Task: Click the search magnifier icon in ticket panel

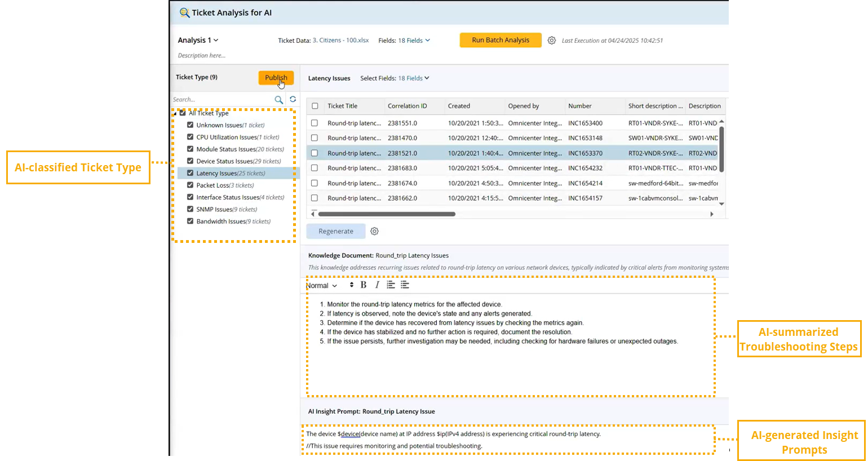Action: (278, 100)
